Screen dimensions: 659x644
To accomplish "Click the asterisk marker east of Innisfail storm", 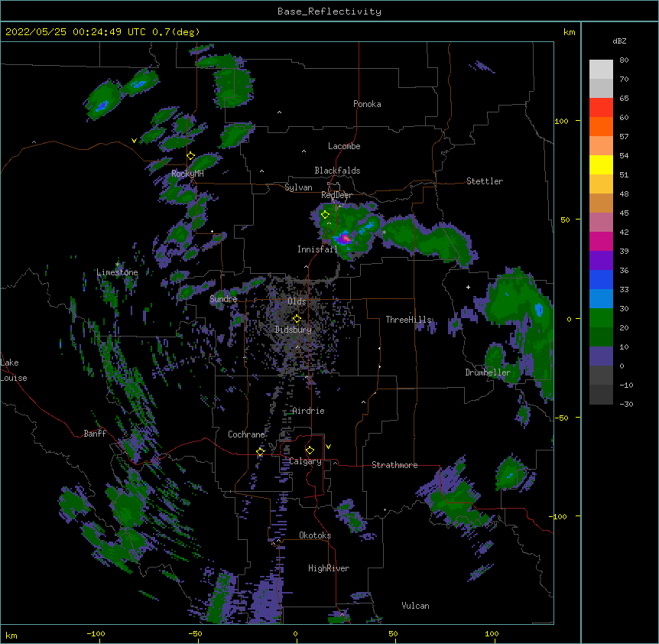I will tap(384, 233).
